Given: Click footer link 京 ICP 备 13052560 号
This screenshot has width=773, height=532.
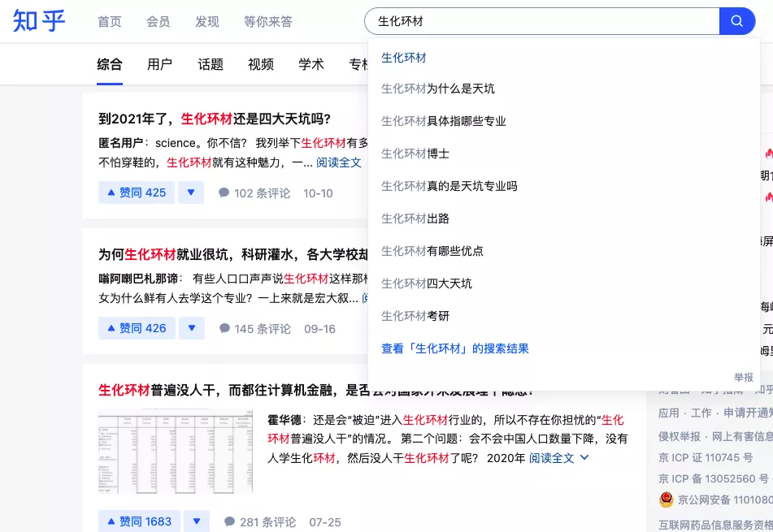Looking at the screenshot, I should 714,479.
